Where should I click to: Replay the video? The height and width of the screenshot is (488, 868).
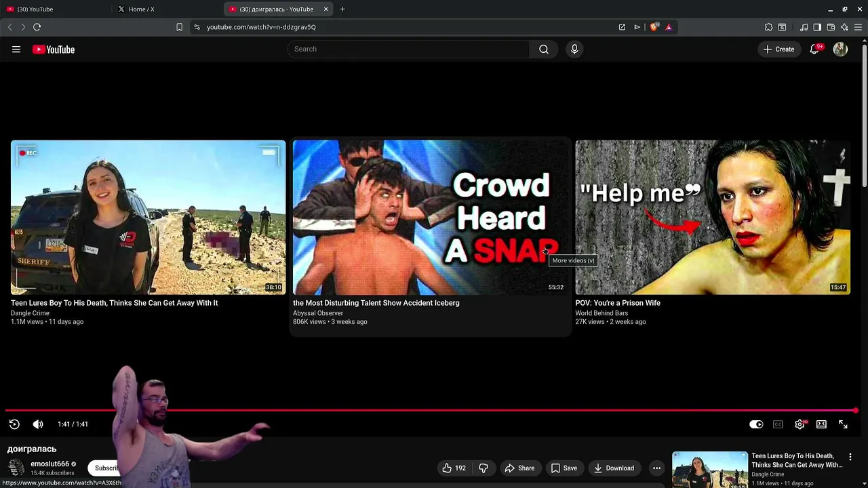[x=14, y=424]
